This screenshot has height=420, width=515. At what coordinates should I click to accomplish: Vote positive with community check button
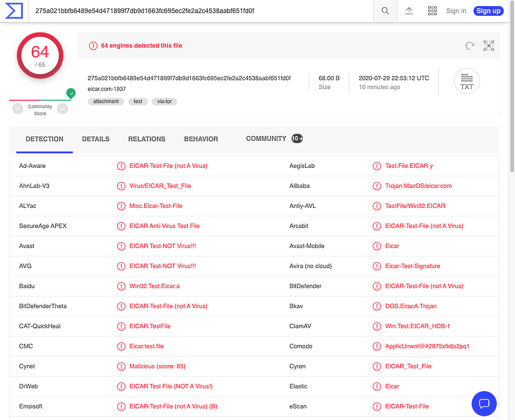click(x=63, y=109)
